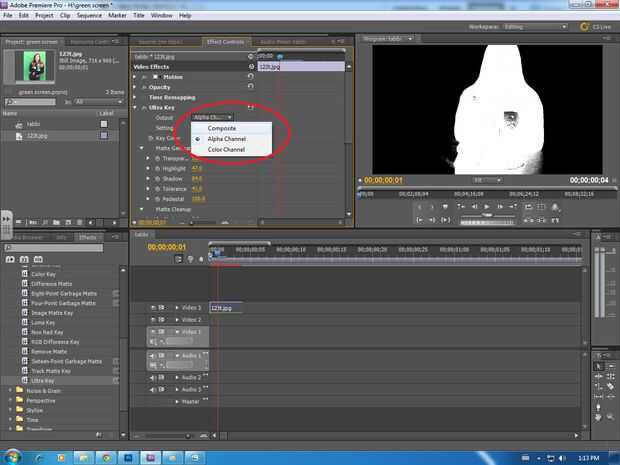Image resolution: width=620 pixels, height=465 pixels.
Task: Click Go to Out Point button
Action: (432, 220)
